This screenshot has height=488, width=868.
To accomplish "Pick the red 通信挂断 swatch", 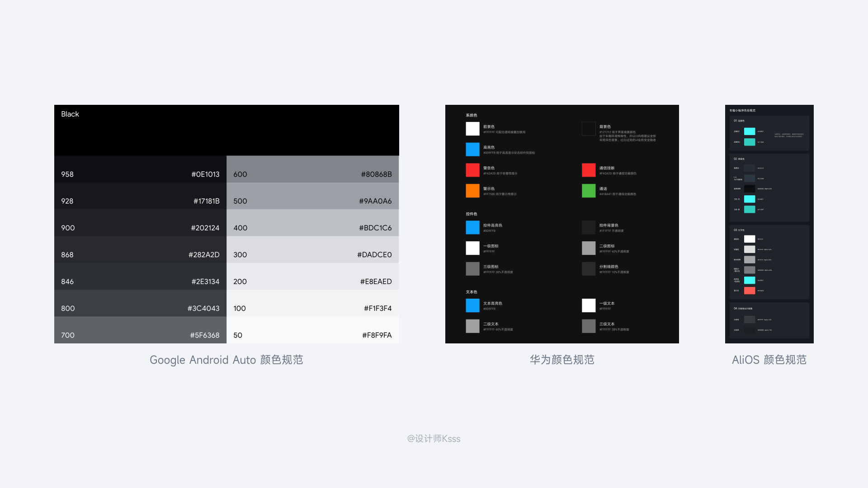I will pos(589,170).
